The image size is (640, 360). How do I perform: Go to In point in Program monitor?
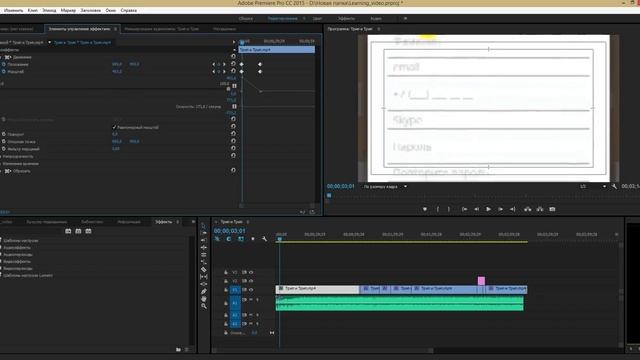[x=464, y=209]
